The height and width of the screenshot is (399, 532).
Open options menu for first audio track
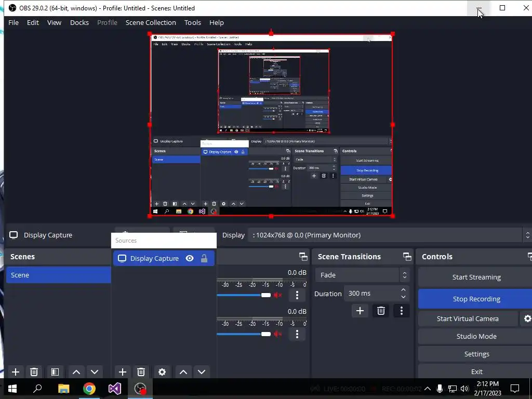[x=297, y=295]
